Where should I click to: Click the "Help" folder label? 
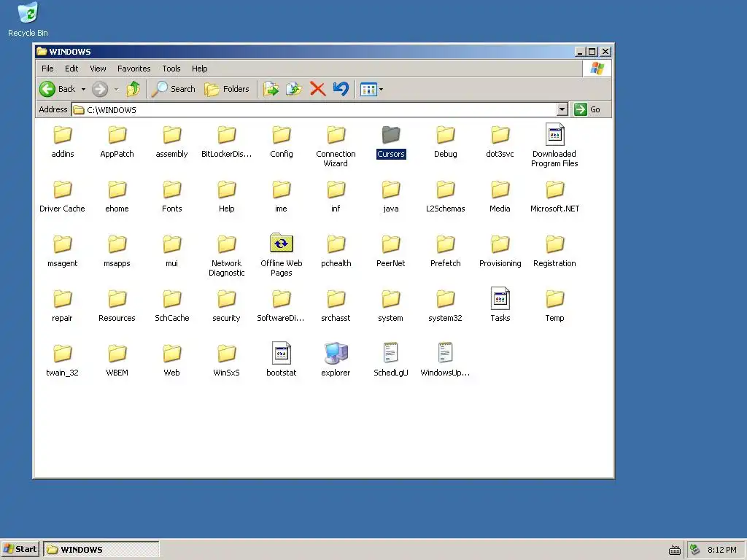[227, 209]
